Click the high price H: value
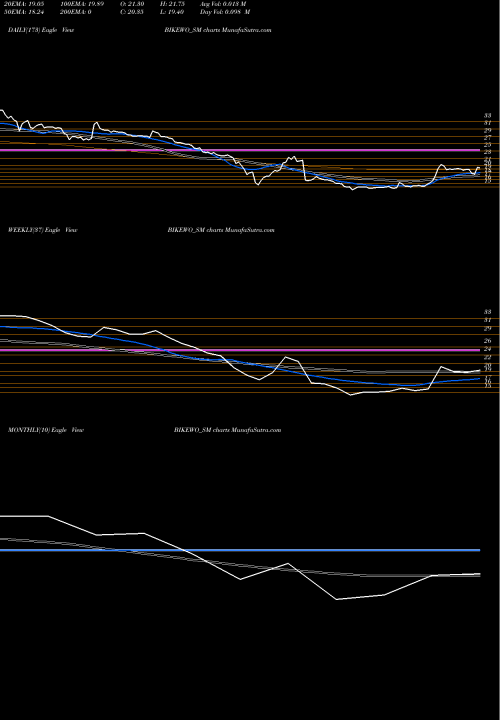 (x=172, y=4)
